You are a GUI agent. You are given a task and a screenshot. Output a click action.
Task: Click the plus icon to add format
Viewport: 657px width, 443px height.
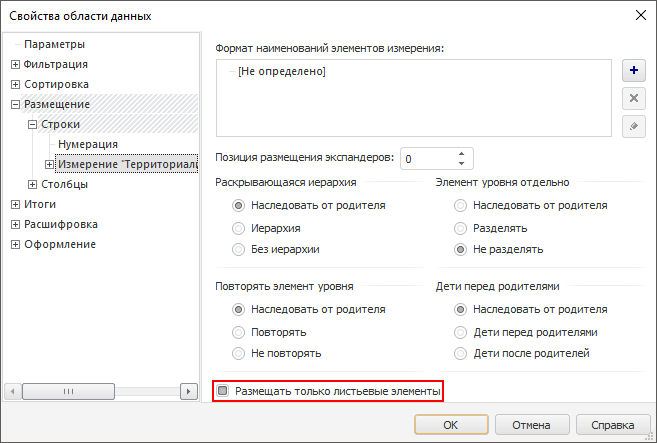[x=632, y=70]
